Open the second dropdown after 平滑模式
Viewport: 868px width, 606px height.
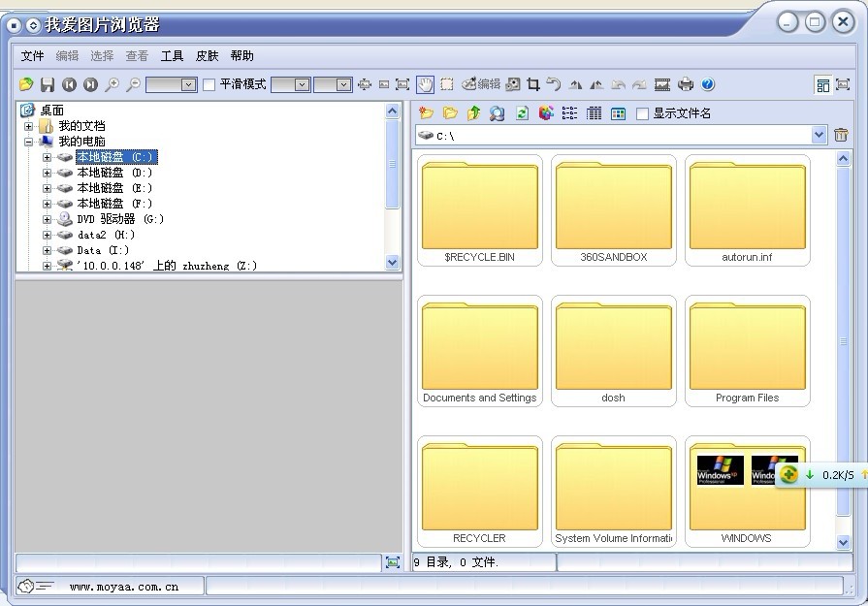(x=343, y=84)
